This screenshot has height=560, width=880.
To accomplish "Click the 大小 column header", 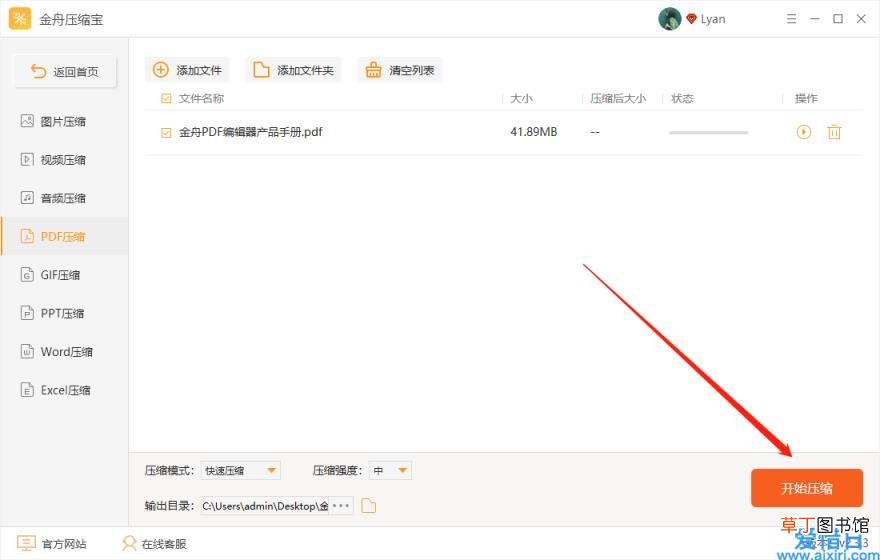I will point(521,98).
